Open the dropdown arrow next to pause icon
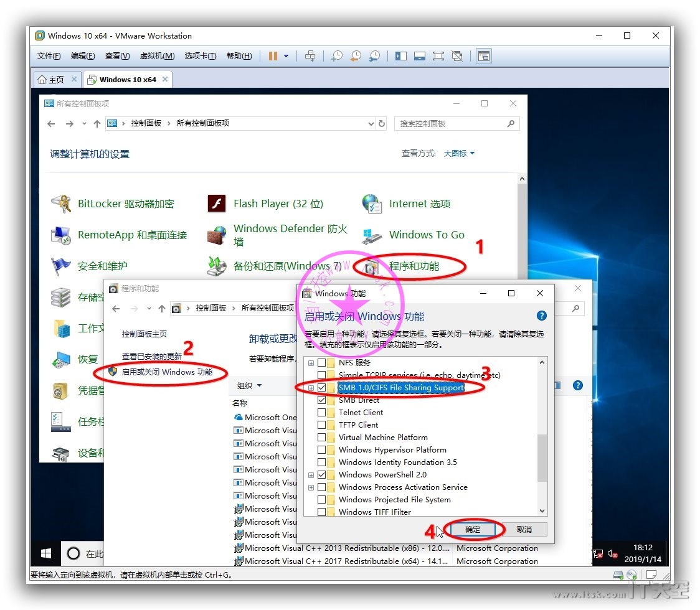Screen dimensions: 700x610 (x=286, y=56)
